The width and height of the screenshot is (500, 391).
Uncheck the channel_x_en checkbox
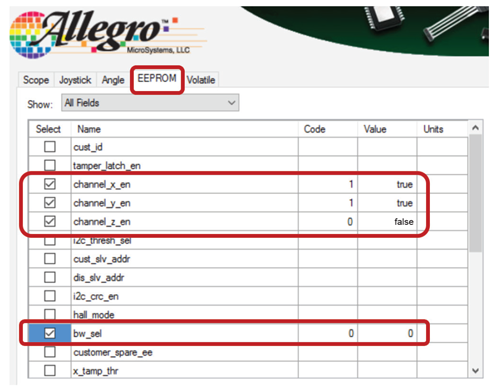tap(50, 184)
